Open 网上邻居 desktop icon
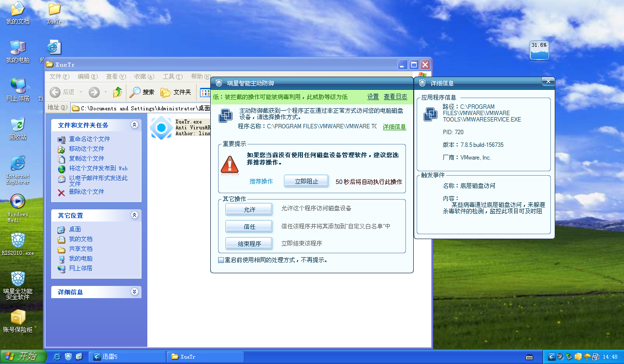Viewport: 624px width, 364px height. pos(18,90)
